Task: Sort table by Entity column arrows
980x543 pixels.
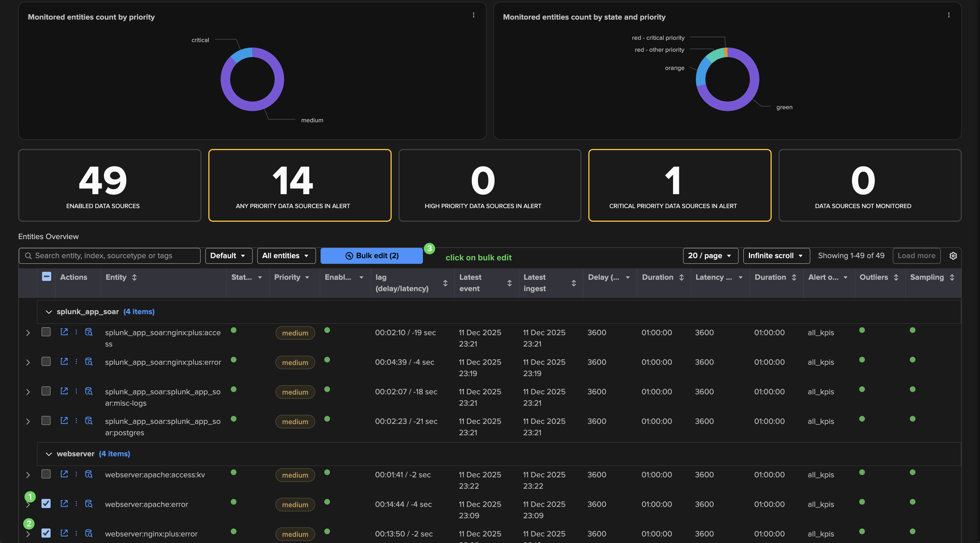Action: [x=134, y=277]
